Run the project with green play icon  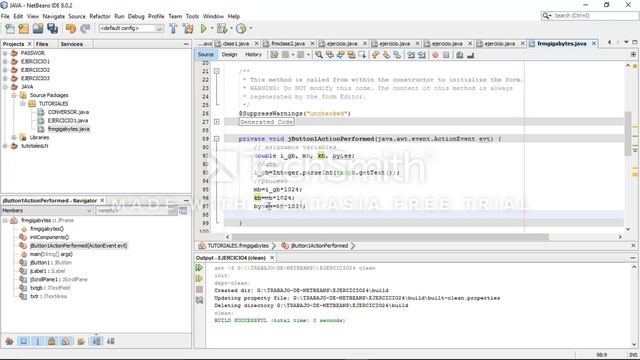point(204,29)
